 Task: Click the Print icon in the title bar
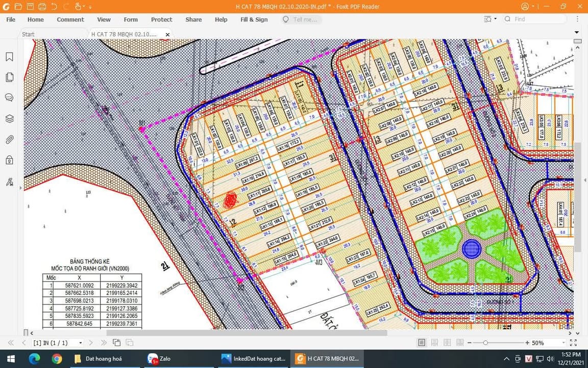click(x=42, y=6)
